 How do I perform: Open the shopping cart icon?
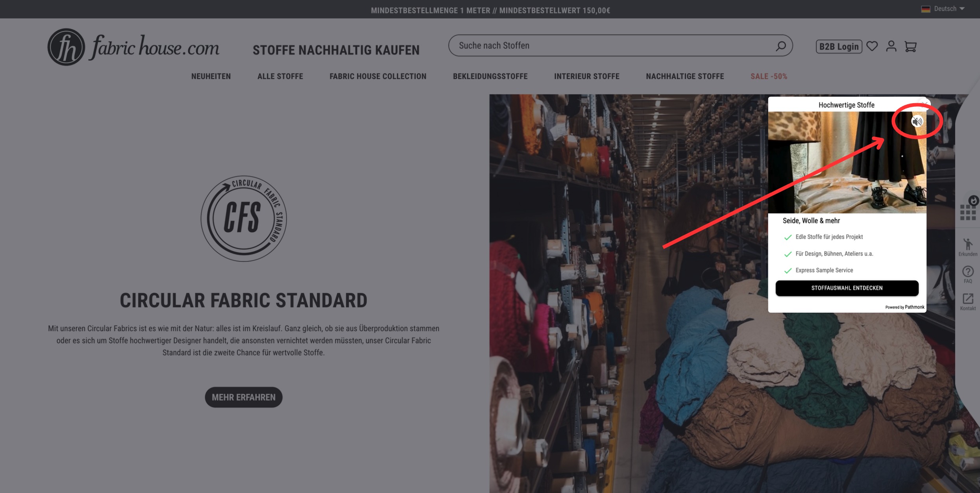click(x=911, y=46)
